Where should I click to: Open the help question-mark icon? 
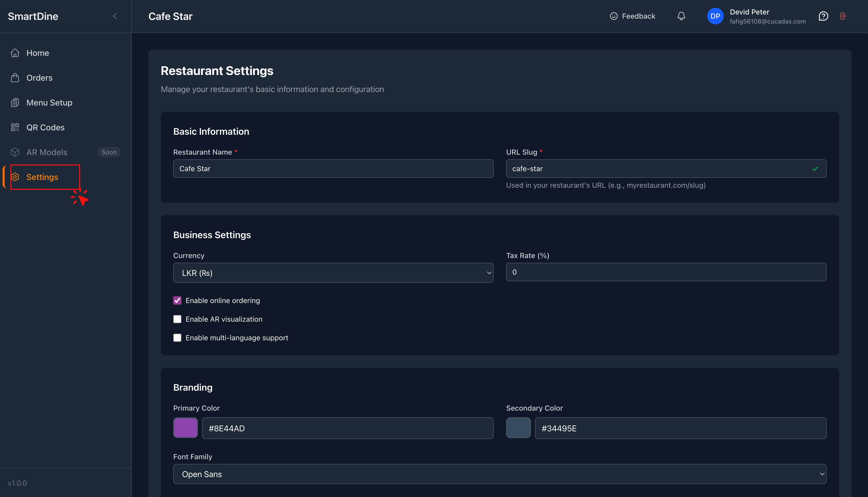point(823,16)
